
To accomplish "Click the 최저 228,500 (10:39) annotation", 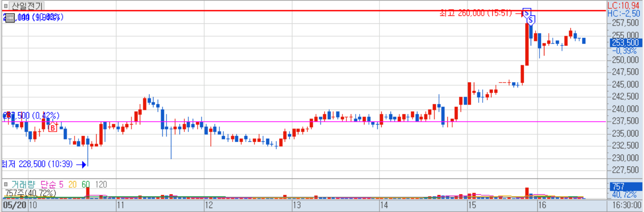I will coord(37,164).
